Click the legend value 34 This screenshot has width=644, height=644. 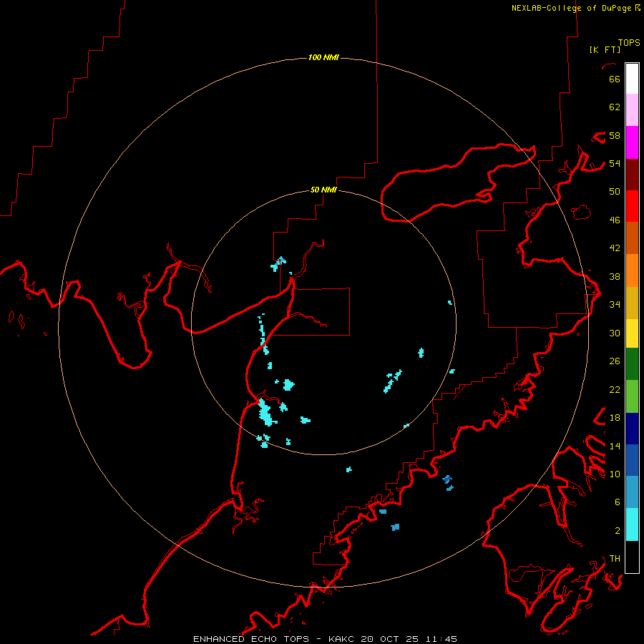615,305
